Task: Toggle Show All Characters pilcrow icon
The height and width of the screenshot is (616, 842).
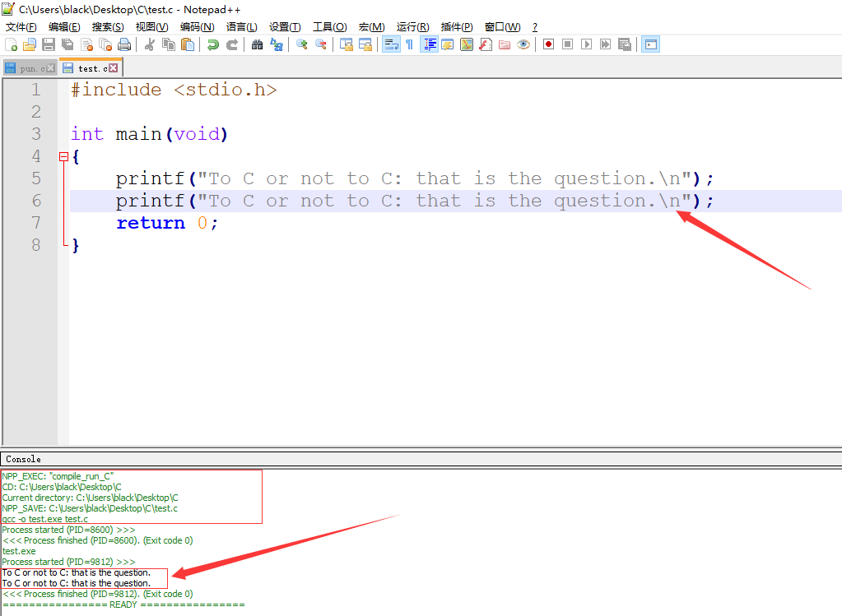Action: pos(410,44)
